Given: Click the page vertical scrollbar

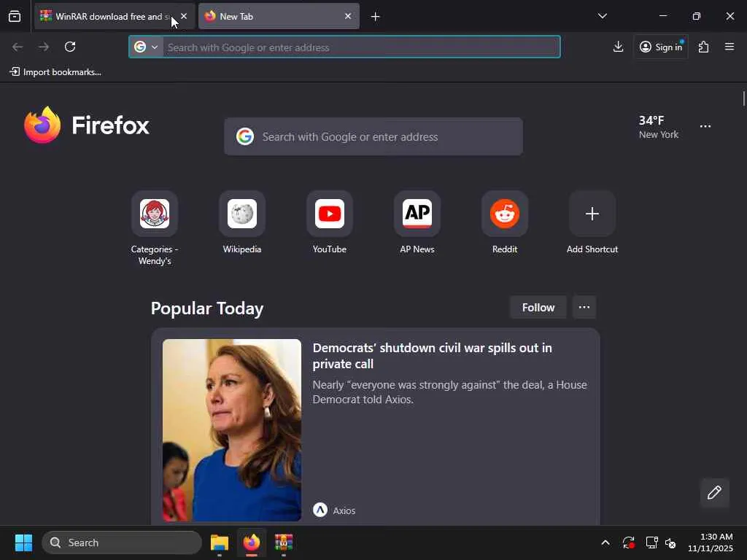Looking at the screenshot, I should click(743, 99).
